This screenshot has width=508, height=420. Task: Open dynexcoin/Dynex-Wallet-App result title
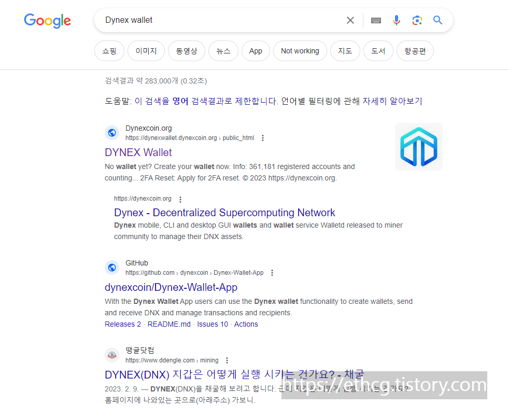[171, 287]
